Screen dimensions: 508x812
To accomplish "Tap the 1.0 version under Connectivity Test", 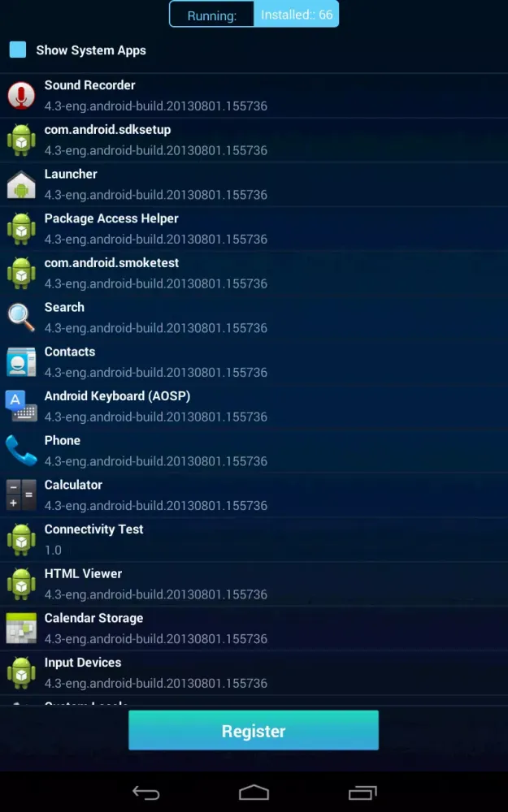I will [53, 550].
